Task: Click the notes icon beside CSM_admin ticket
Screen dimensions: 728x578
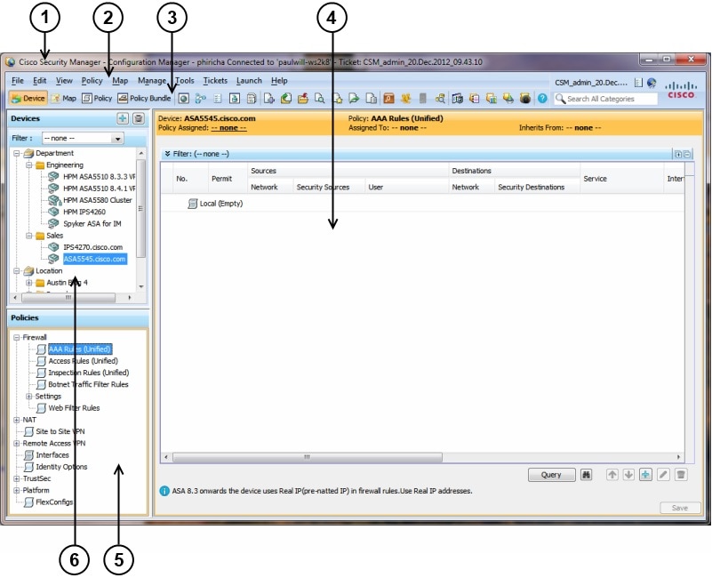Action: (638, 83)
